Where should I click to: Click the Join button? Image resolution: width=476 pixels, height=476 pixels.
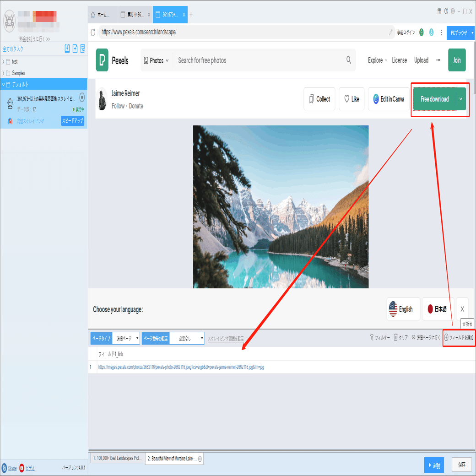457,60
